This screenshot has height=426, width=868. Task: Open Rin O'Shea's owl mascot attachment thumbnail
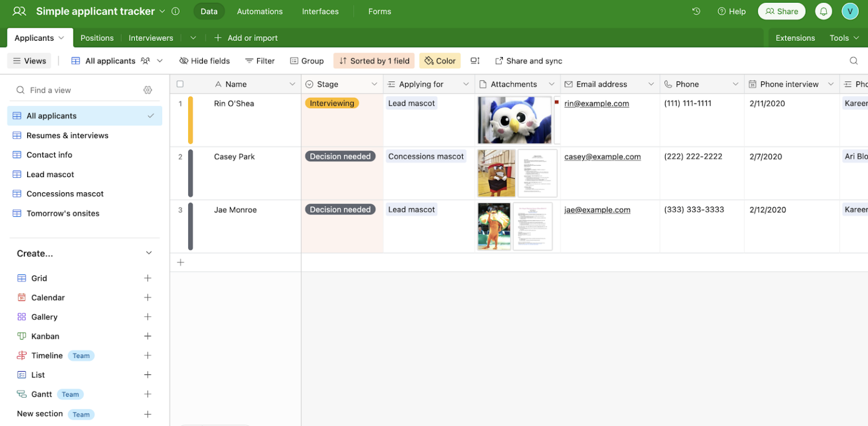tap(514, 120)
